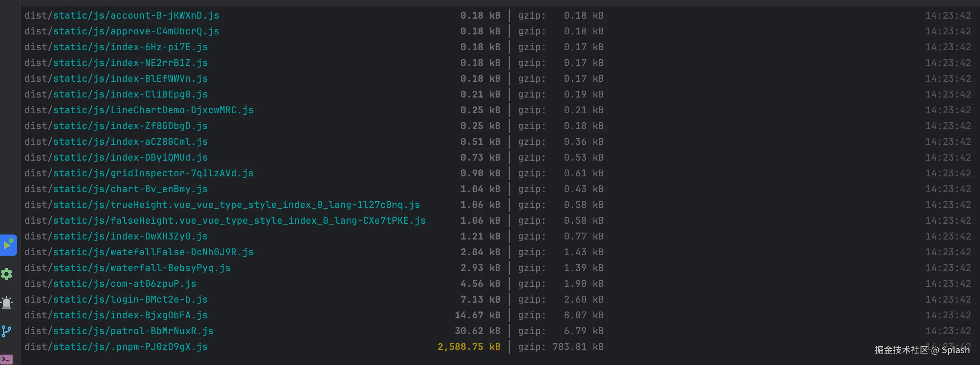Open login-BMct2e-b.js file link

pos(130,300)
